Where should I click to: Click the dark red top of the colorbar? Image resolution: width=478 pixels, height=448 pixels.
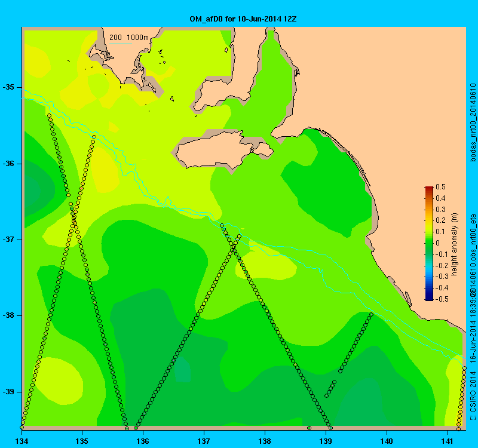(429, 189)
